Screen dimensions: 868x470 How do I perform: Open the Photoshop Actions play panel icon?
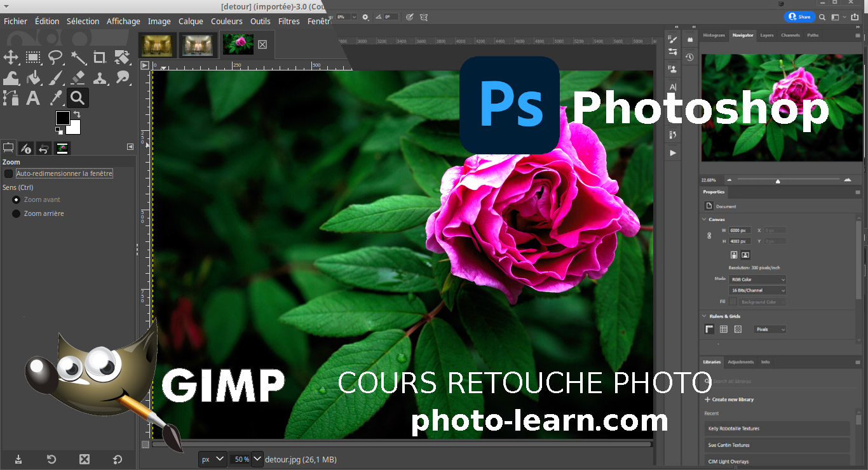(x=673, y=153)
